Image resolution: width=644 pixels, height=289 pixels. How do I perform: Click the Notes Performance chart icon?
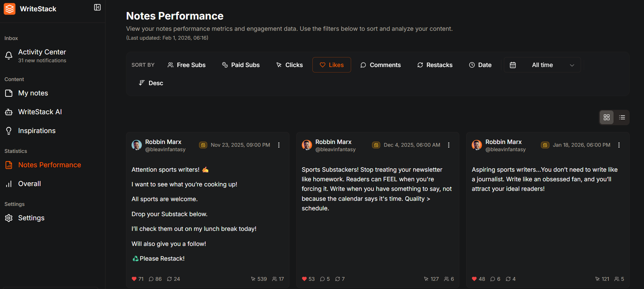[9, 165]
